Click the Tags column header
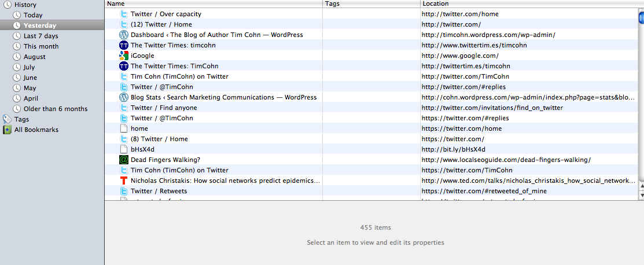The image size is (644, 265). click(371, 3)
